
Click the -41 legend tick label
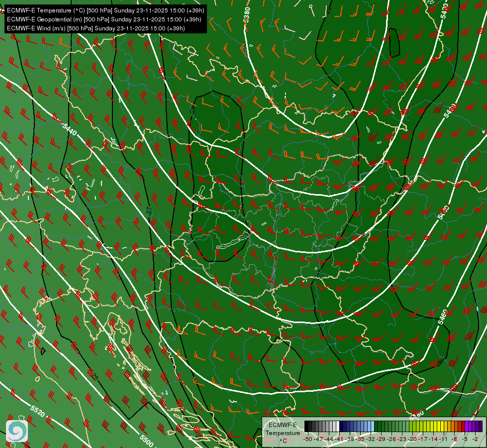tap(340, 439)
